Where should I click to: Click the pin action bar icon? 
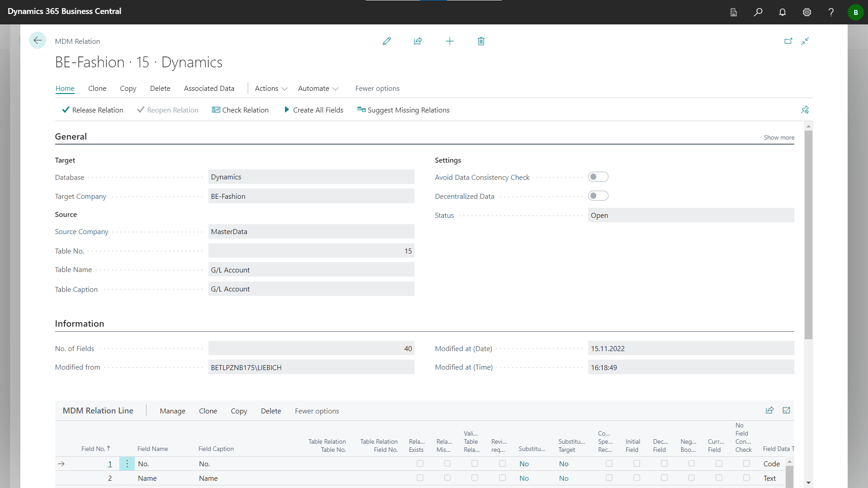tap(805, 110)
